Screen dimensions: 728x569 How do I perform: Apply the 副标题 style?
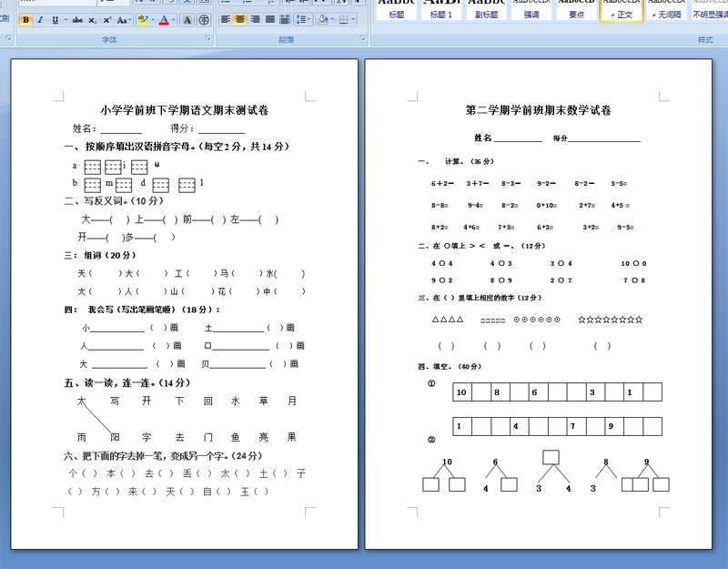pyautogui.click(x=486, y=10)
